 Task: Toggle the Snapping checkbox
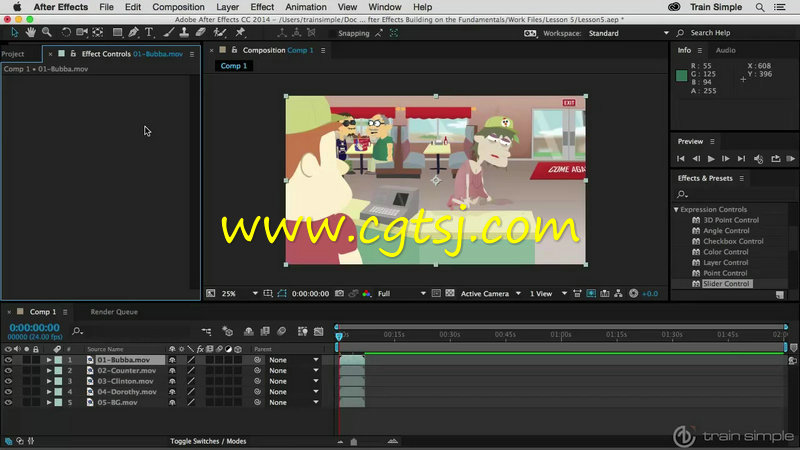[x=332, y=33]
